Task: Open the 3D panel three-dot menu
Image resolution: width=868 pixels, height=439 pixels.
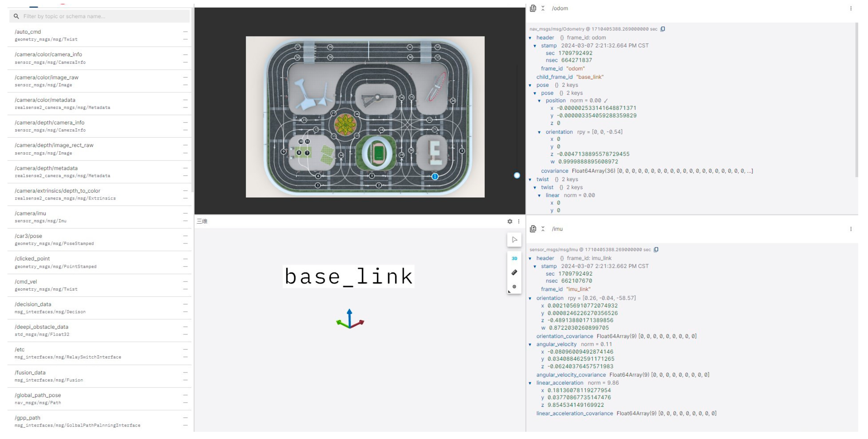Action: [519, 221]
